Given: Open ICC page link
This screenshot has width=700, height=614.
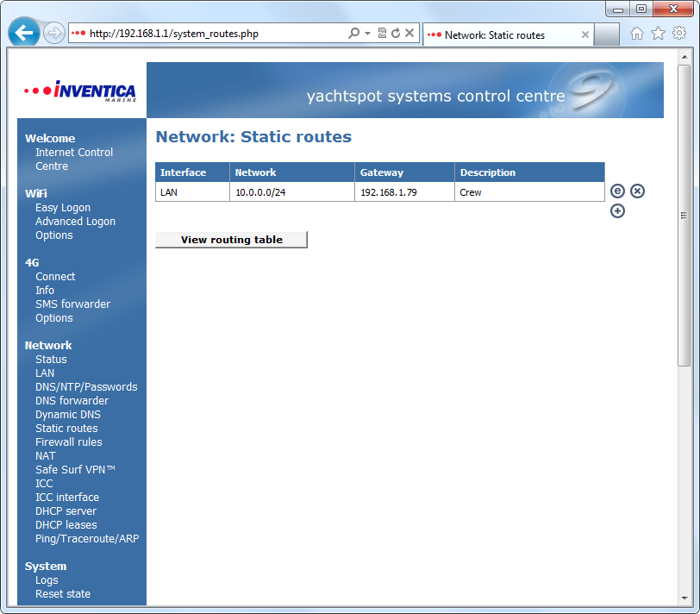Looking at the screenshot, I should (44, 484).
